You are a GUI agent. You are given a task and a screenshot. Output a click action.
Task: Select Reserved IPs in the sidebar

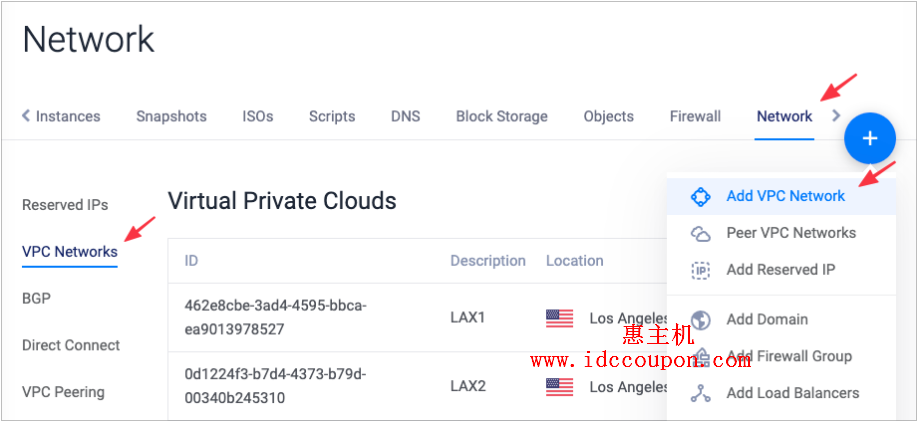tap(65, 205)
